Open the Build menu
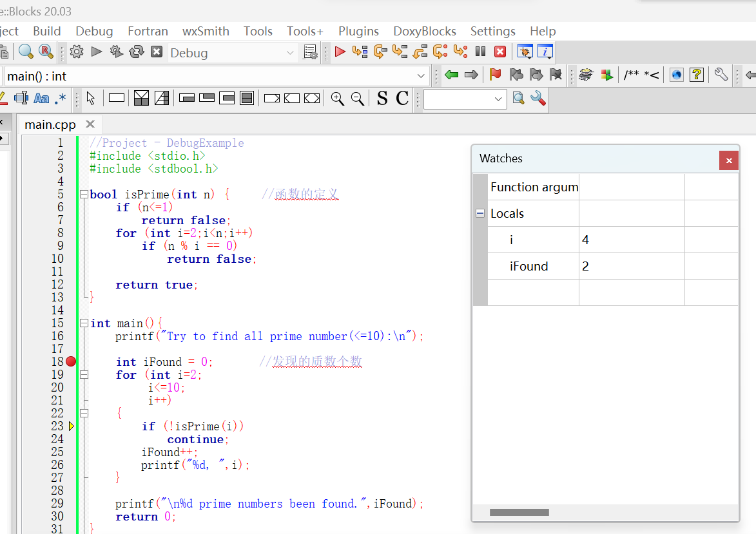The image size is (756, 534). 47,32
